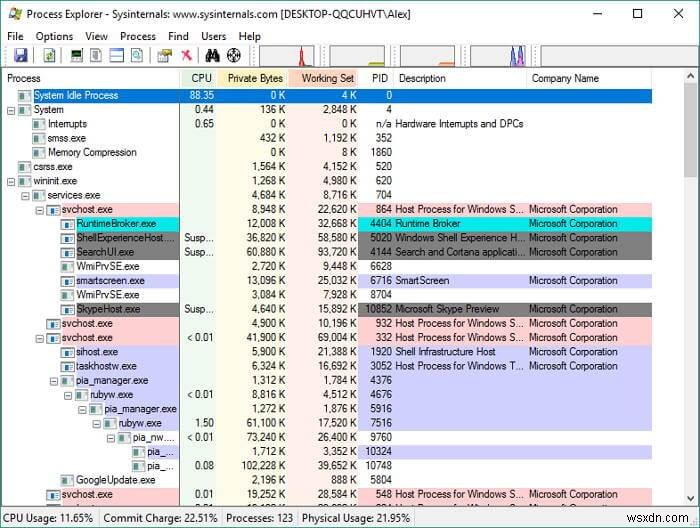Image resolution: width=700 pixels, height=528 pixels.
Task: Click the RuntimeBroker.exe process icon
Action: (x=68, y=224)
